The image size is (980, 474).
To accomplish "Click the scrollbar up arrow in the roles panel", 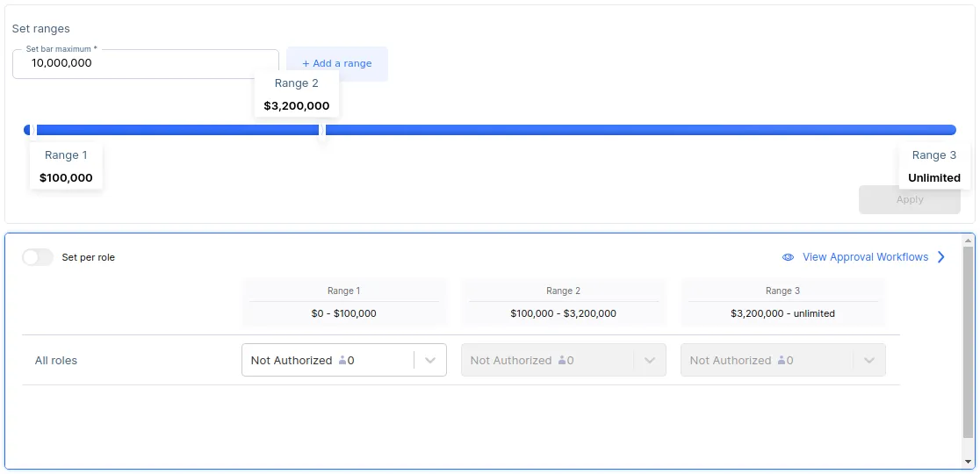I will 969,241.
